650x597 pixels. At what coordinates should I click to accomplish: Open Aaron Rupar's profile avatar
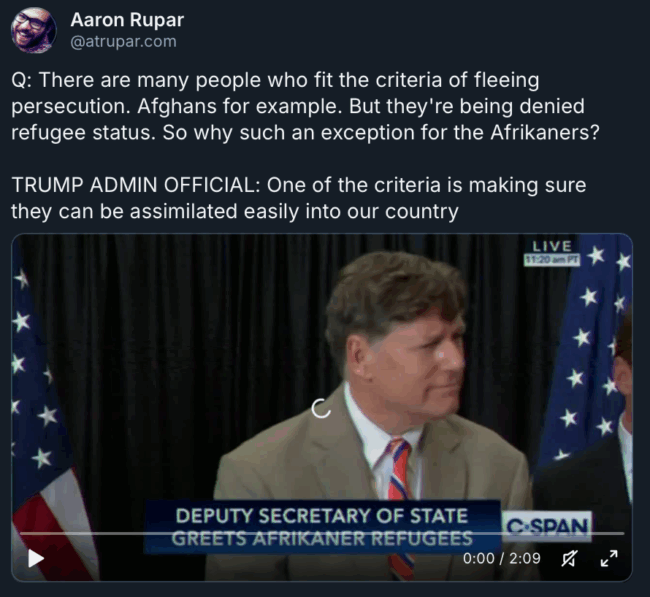[34, 30]
